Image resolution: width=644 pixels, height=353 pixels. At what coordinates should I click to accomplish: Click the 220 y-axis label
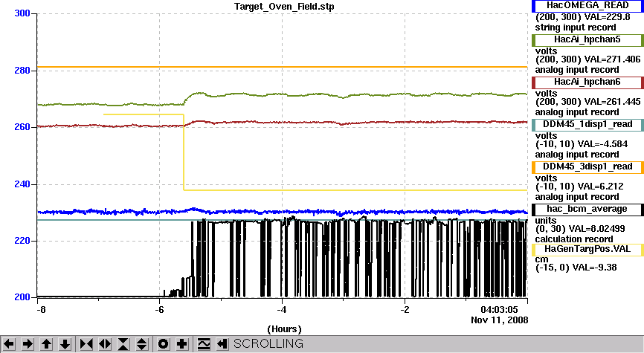pos(22,241)
